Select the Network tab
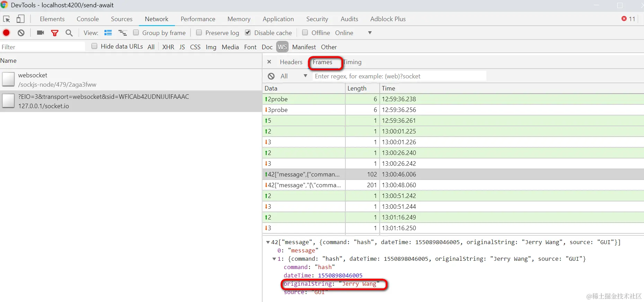This screenshot has width=644, height=302. click(157, 19)
